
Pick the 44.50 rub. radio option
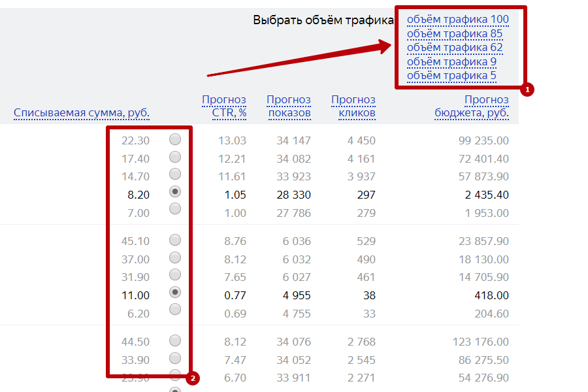tap(174, 340)
